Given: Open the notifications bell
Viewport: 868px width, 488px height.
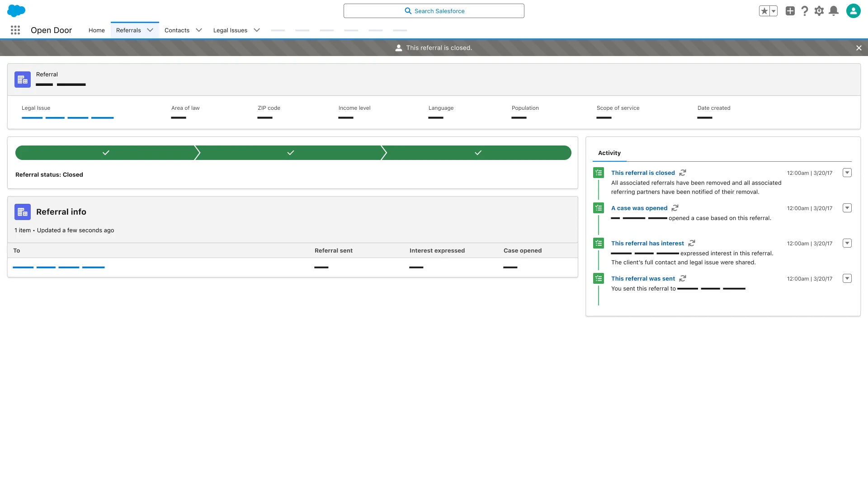Looking at the screenshot, I should (x=834, y=11).
